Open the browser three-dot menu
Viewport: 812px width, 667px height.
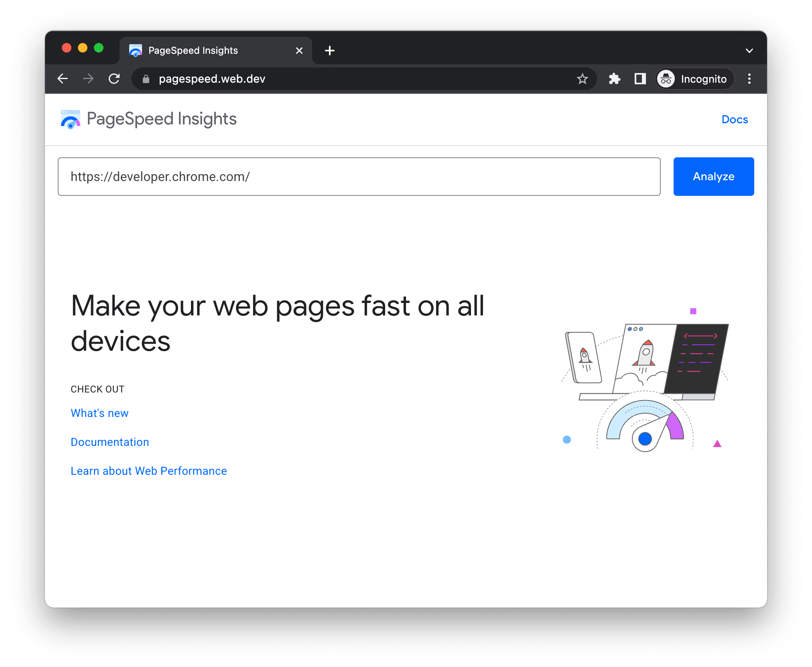(x=751, y=79)
